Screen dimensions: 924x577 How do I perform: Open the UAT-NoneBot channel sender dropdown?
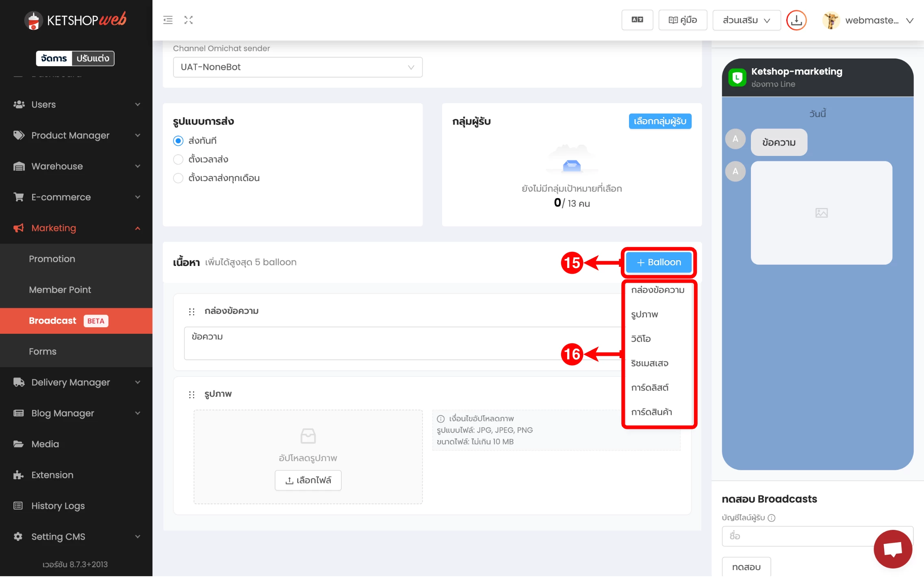point(297,67)
